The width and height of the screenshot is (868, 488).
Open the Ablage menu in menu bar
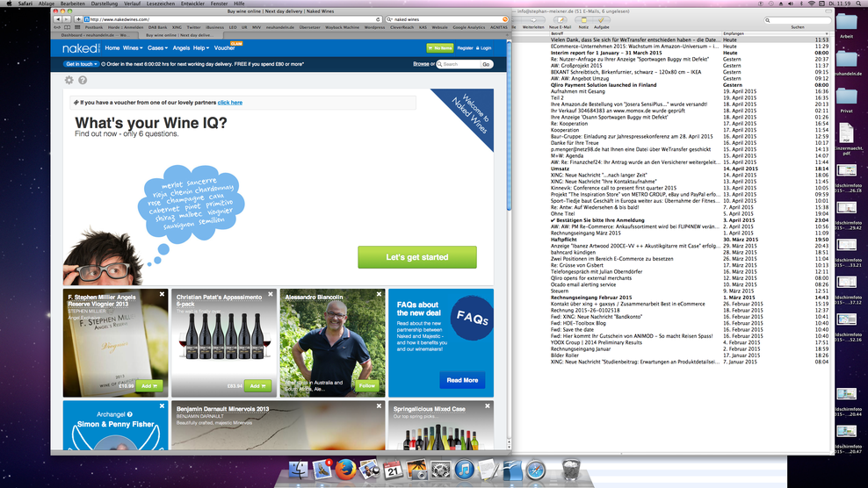(46, 4)
